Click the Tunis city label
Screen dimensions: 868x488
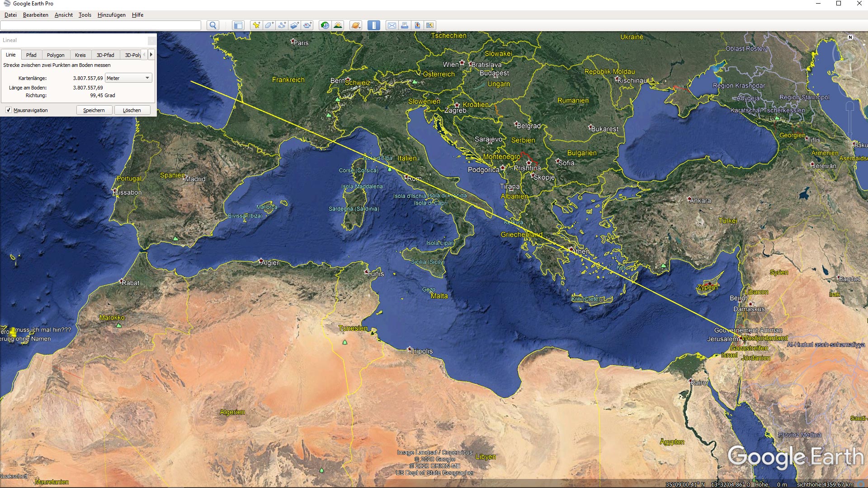(x=376, y=274)
